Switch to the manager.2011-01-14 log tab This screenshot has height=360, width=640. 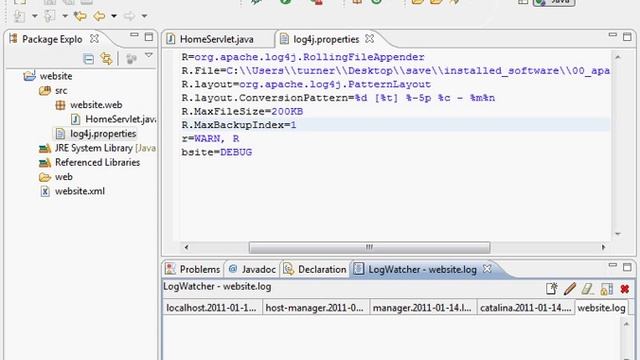pyautogui.click(x=422, y=308)
